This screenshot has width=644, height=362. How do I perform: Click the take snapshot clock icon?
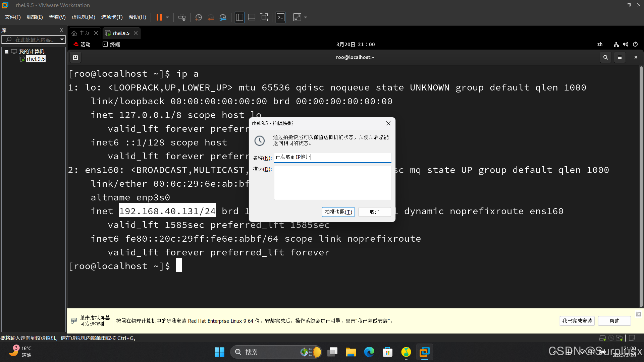(199, 17)
